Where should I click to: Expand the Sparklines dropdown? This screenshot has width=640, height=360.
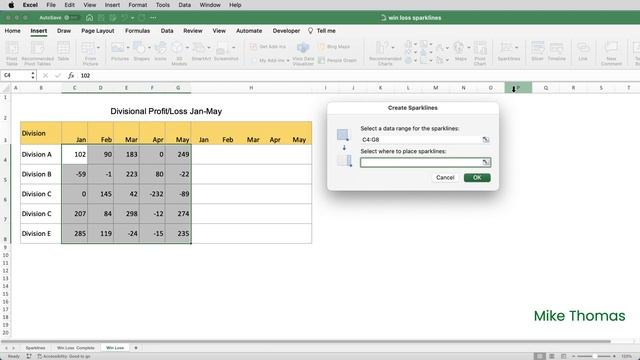[x=516, y=47]
